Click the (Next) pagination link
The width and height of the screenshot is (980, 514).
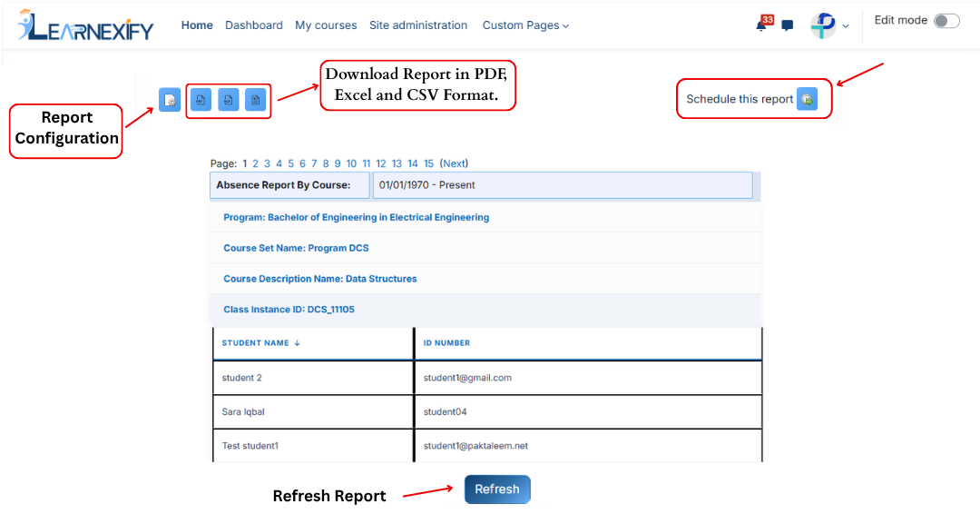point(454,163)
